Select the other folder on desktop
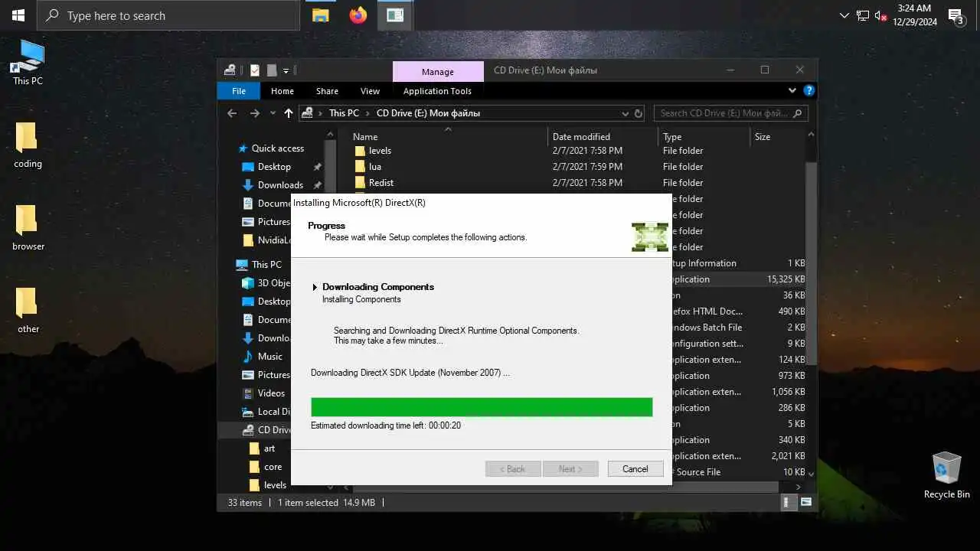The height and width of the screenshot is (551, 980). click(28, 311)
